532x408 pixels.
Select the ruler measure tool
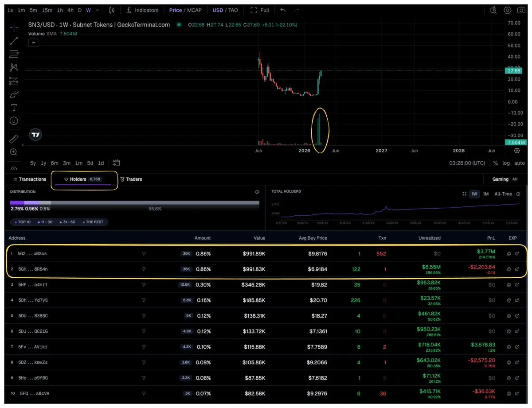tap(14, 139)
